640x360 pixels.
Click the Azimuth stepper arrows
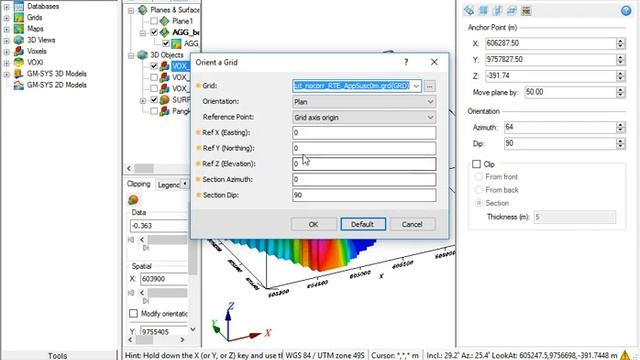[x=620, y=127]
